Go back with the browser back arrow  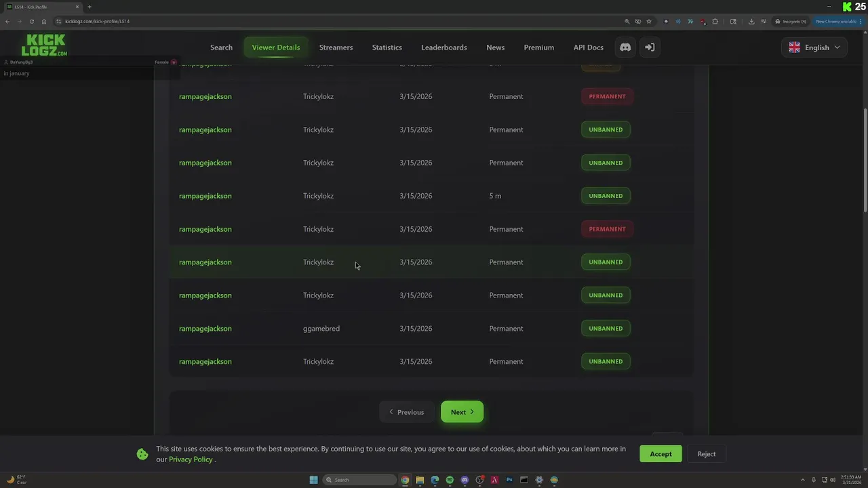(7, 21)
